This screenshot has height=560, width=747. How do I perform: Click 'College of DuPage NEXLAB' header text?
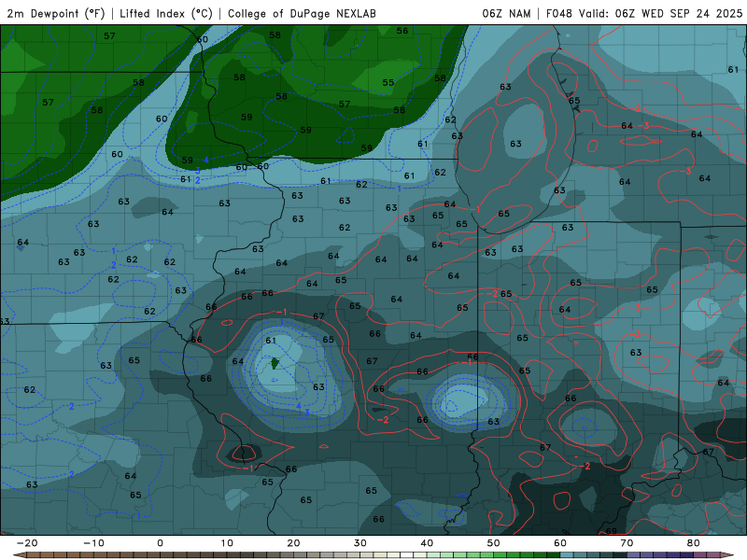click(x=302, y=13)
